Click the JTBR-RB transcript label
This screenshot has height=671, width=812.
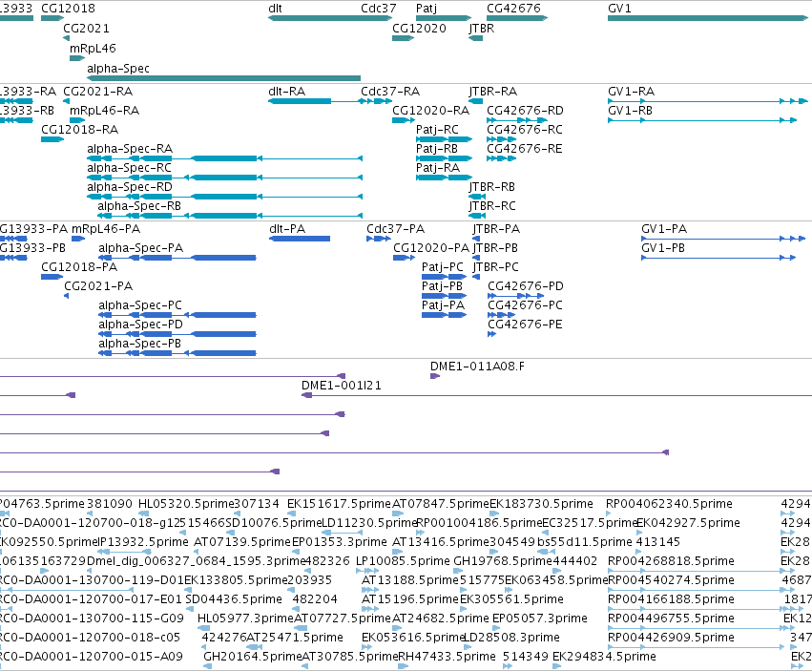click(x=492, y=187)
